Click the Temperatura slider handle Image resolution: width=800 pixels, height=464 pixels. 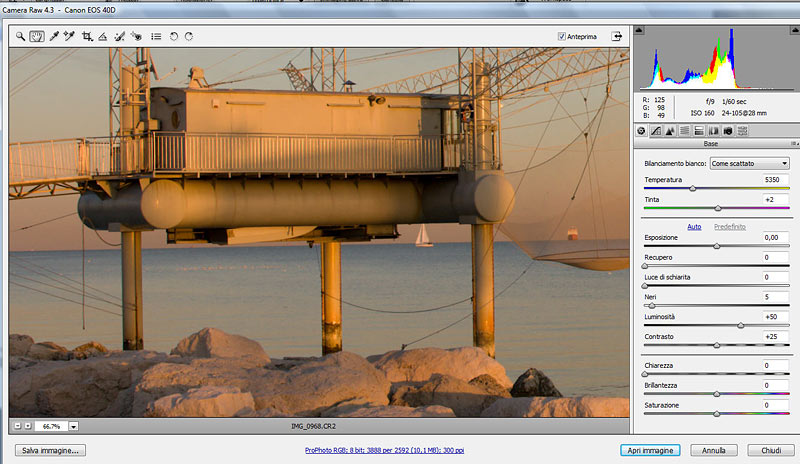tap(693, 188)
